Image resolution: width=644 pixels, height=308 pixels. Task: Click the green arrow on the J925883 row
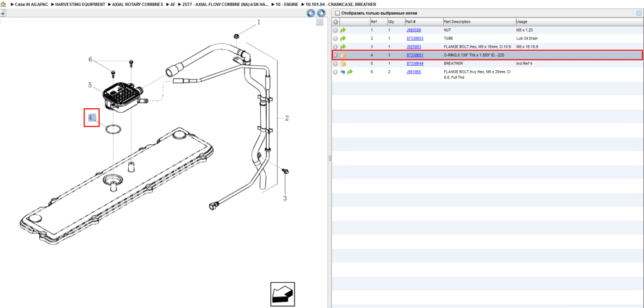(x=343, y=47)
